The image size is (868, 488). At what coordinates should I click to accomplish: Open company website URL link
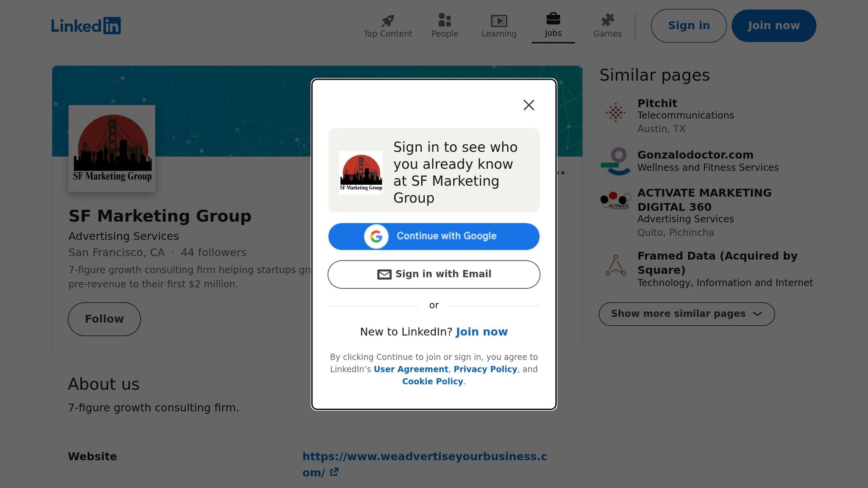tap(425, 464)
